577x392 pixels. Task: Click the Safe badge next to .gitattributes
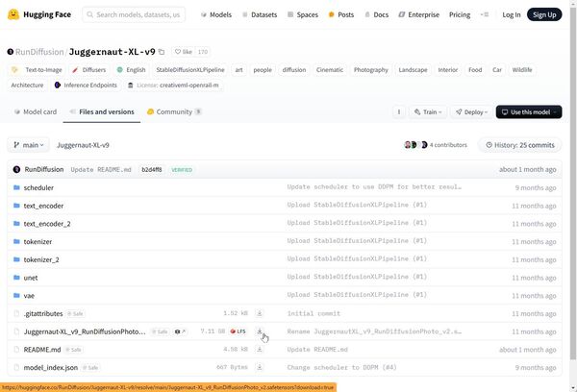(75, 313)
